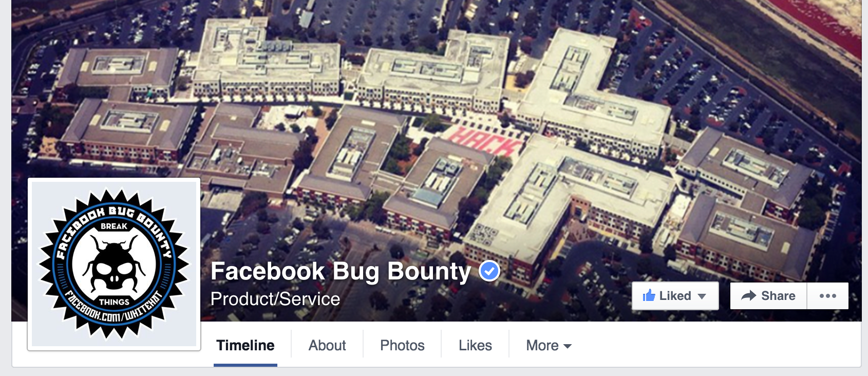Screen dimensions: 868x376
Task: Toggle the Liked button
Action: tap(675, 296)
